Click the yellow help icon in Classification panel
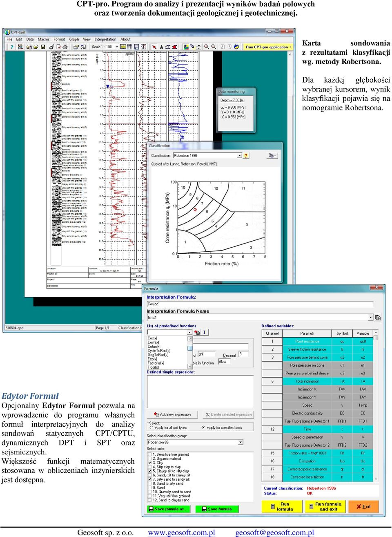392x537 pixels. [x=246, y=156]
